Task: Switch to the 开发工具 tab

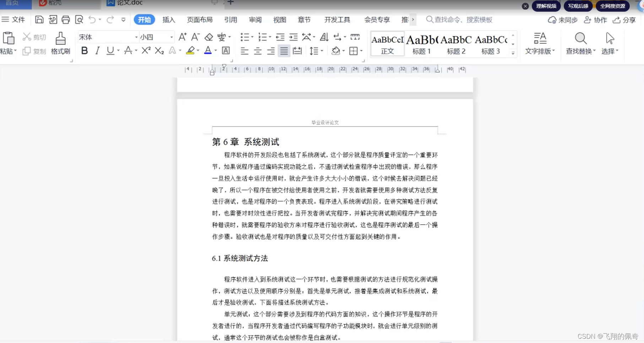Action: [337, 20]
